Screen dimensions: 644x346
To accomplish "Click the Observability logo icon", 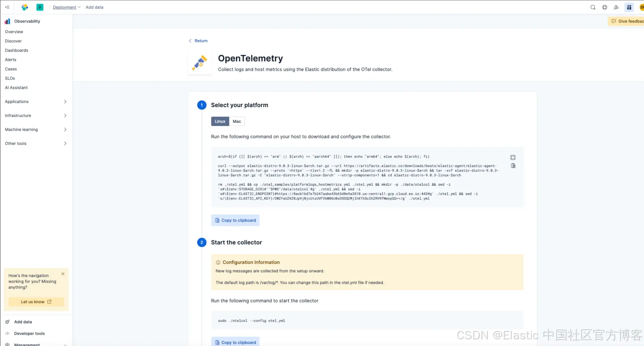I will (x=7, y=21).
